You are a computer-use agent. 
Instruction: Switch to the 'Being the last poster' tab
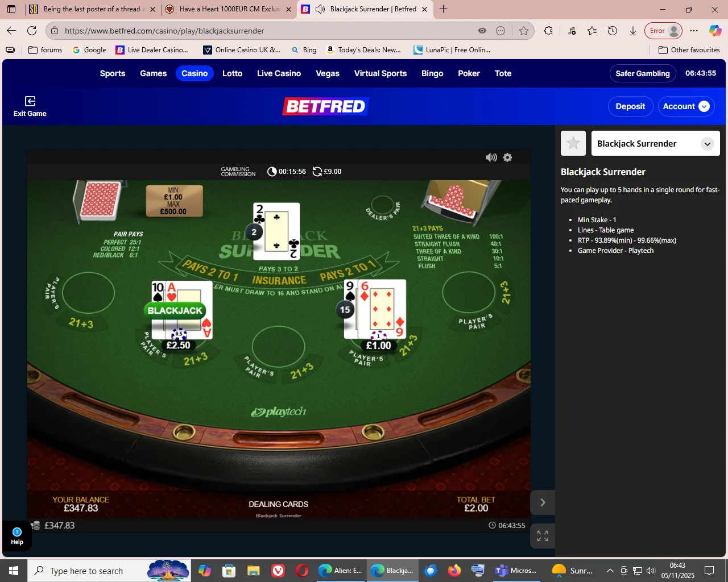pos(92,9)
